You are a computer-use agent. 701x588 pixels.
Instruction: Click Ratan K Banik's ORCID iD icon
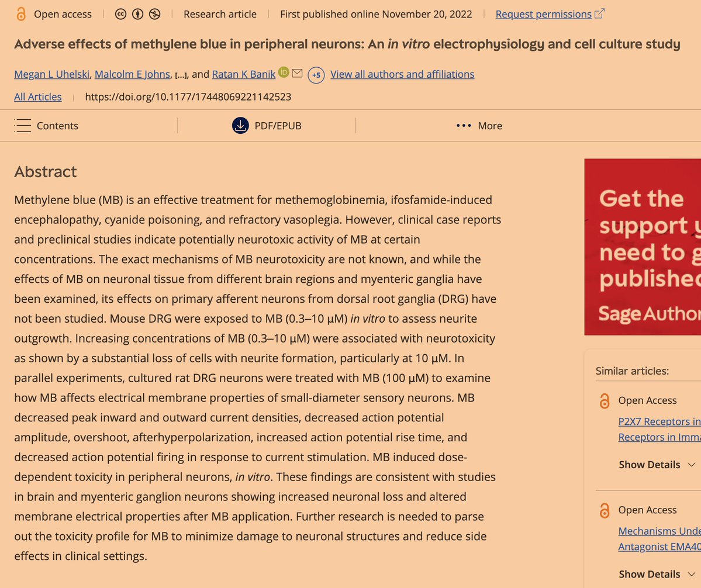(284, 72)
